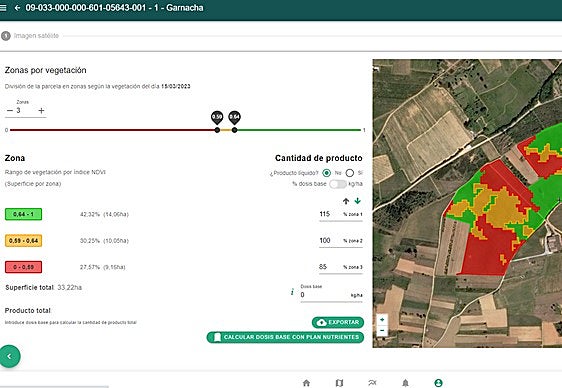
Task: Click the green segment of the NDVI slider
Action: [x=298, y=130]
